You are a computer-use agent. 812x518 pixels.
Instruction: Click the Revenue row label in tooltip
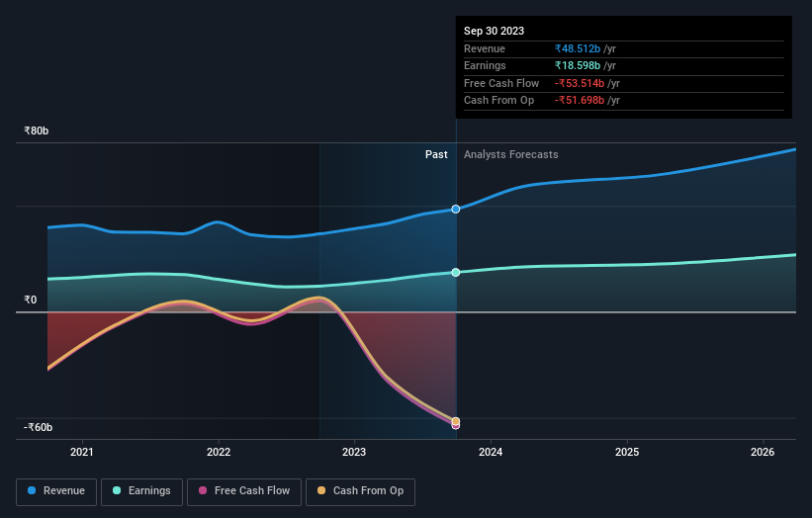click(x=485, y=48)
